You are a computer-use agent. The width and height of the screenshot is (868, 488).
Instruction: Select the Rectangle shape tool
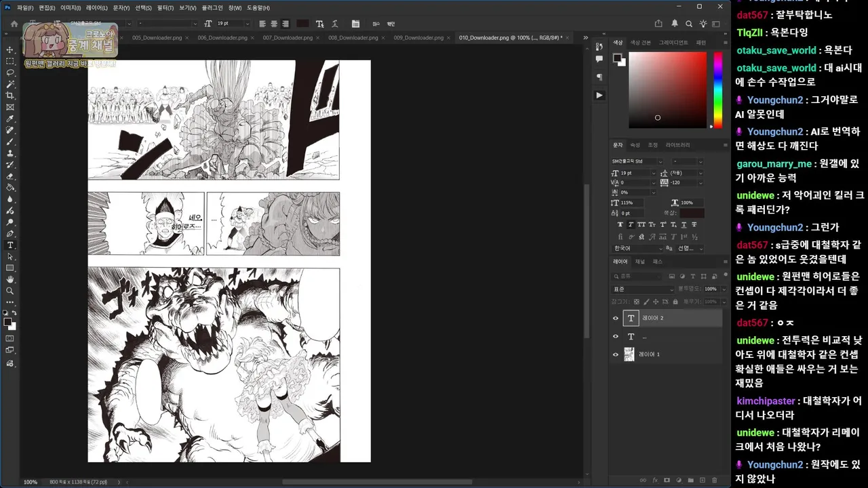pos(10,268)
